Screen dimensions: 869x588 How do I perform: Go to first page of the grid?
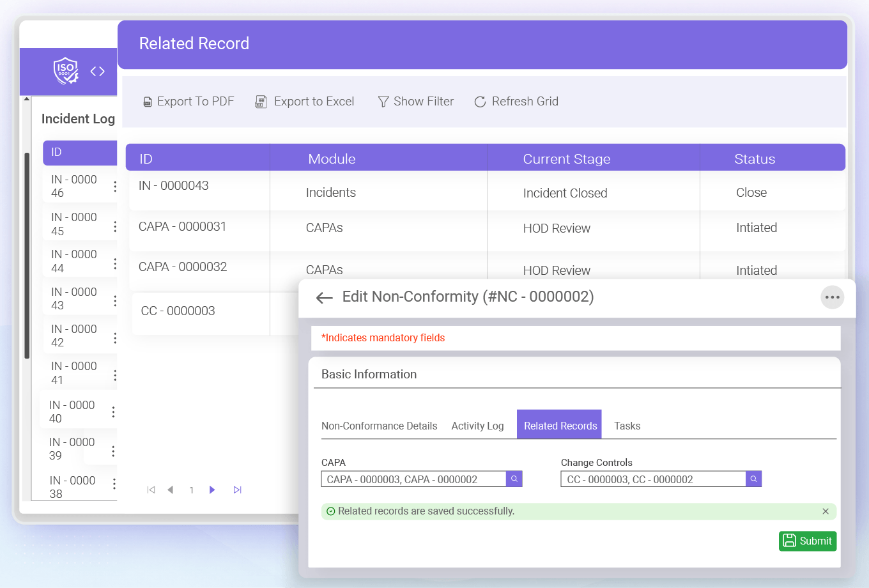pos(151,490)
